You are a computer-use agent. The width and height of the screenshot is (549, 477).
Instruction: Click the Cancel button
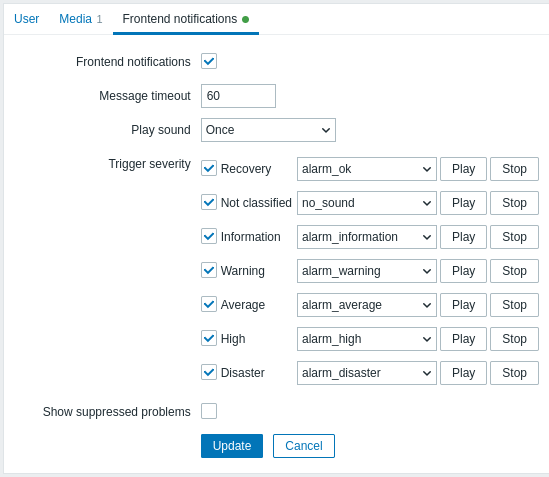click(304, 446)
